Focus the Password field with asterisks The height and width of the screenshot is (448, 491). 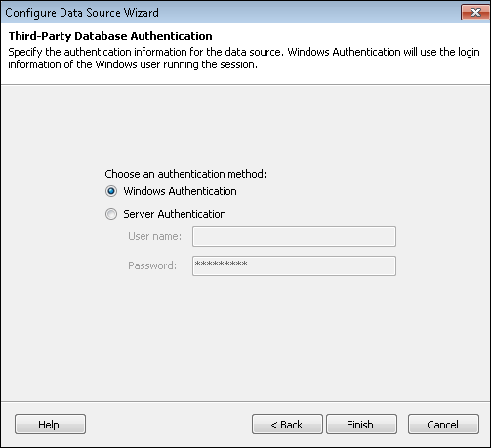coord(294,265)
